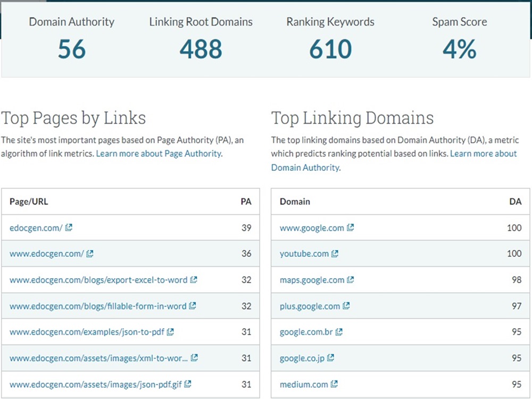Image resolution: width=532 pixels, height=399 pixels.
Task: Click the DA column header
Action: click(x=516, y=202)
